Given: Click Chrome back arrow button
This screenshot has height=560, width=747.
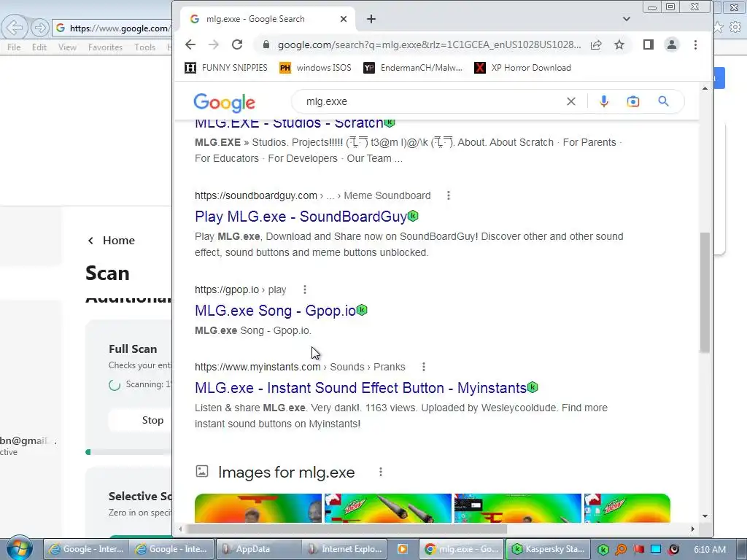Looking at the screenshot, I should tap(190, 44).
